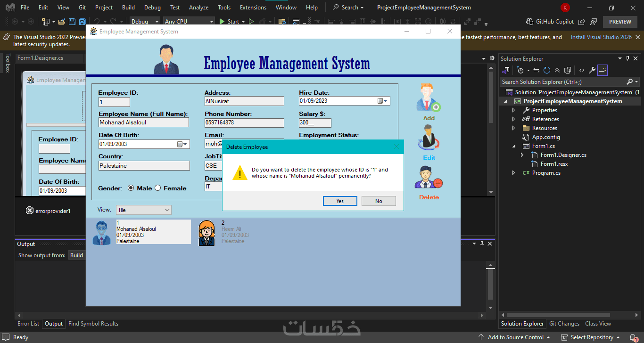Open the View Tile dropdown
Image resolution: width=644 pixels, height=343 pixels.
pos(167,210)
